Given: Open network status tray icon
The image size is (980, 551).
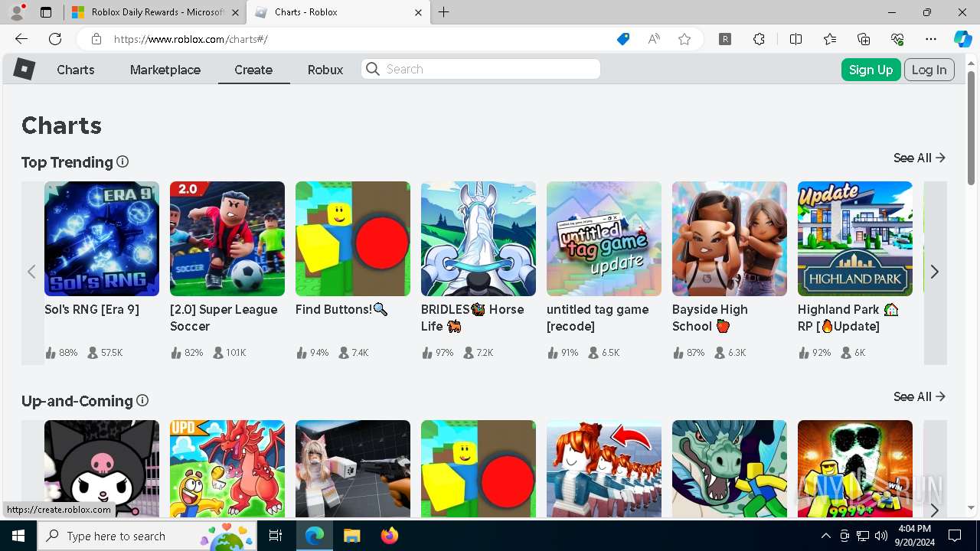Looking at the screenshot, I should coord(862,536).
